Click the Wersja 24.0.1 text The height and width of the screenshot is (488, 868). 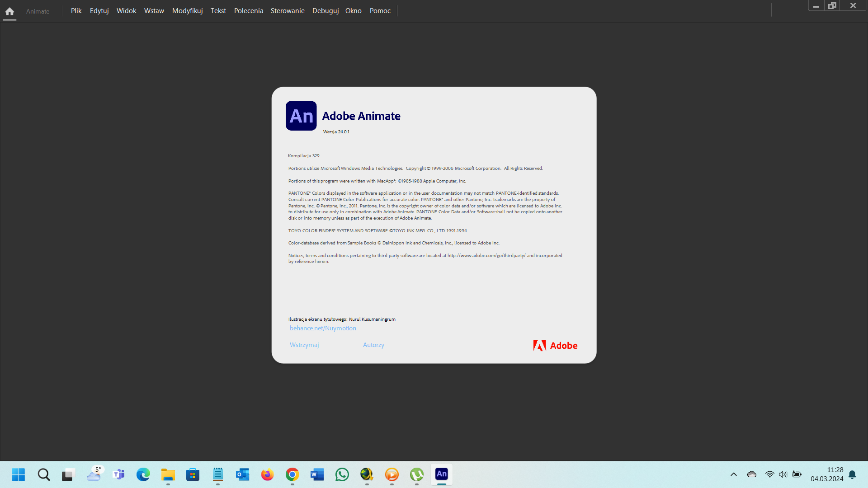(x=336, y=132)
